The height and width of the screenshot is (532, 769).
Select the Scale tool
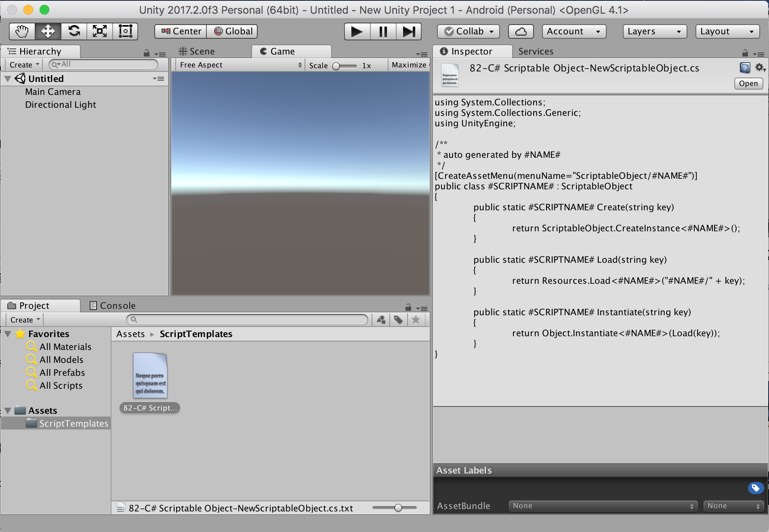[100, 31]
